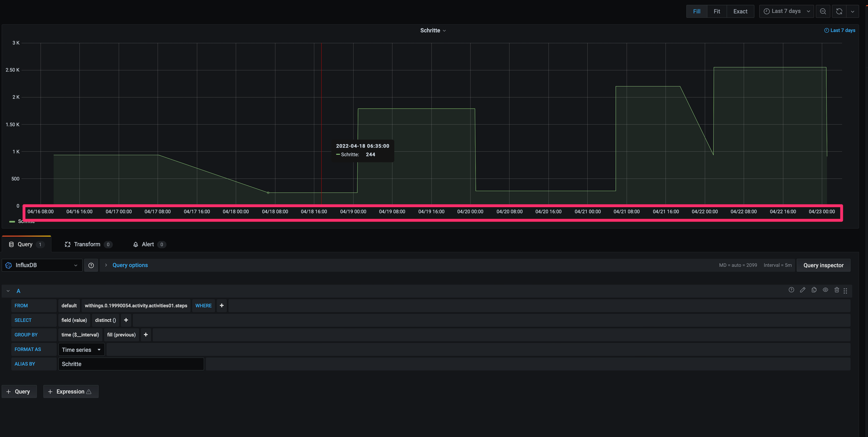868x437 pixels.
Task: Click the drag handle for query A
Action: pyautogui.click(x=845, y=291)
